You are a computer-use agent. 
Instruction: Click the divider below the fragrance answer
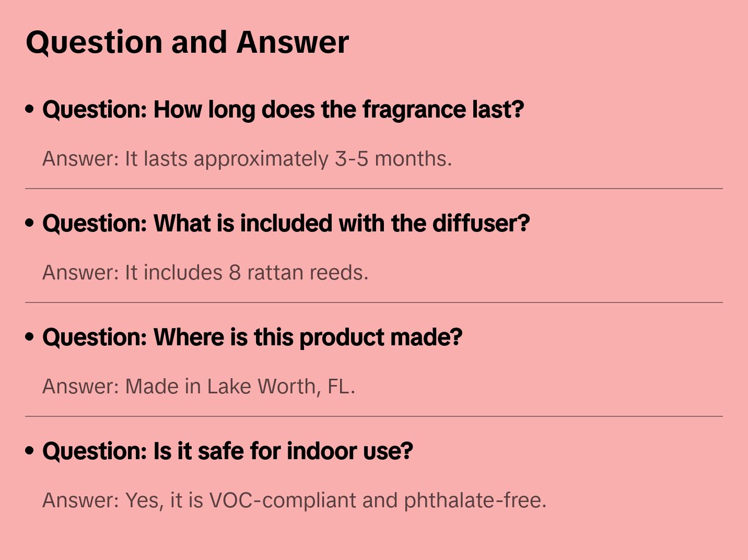point(374,189)
